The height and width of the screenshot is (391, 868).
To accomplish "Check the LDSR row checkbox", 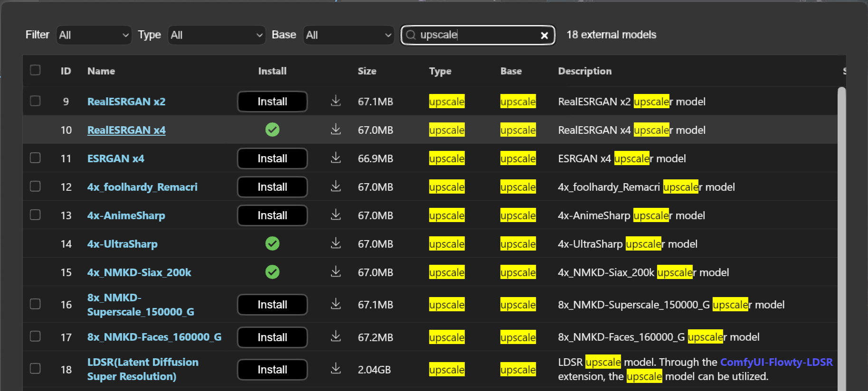I will click(35, 369).
